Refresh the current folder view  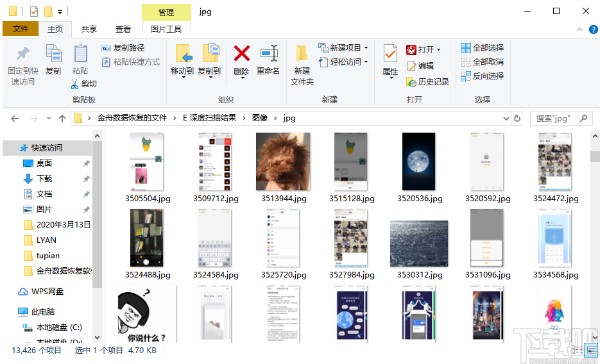pyautogui.click(x=517, y=119)
